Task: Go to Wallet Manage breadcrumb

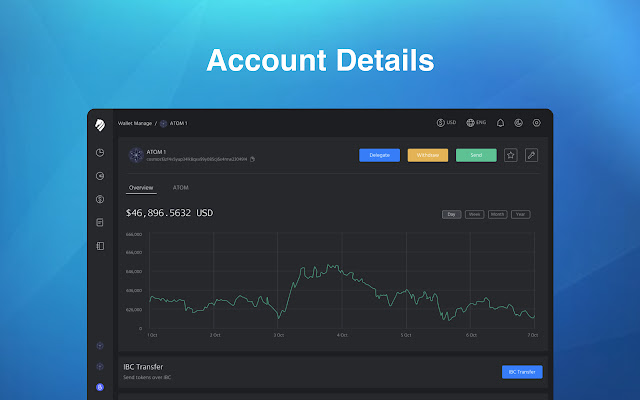Action: [x=135, y=123]
